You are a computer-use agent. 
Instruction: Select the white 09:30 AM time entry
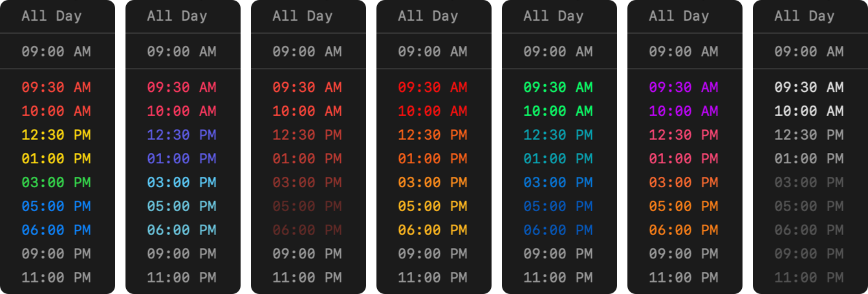(808, 87)
